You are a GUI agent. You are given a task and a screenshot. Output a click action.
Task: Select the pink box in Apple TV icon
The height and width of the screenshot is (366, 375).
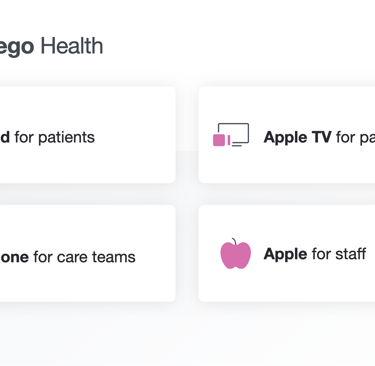pyautogui.click(x=219, y=140)
